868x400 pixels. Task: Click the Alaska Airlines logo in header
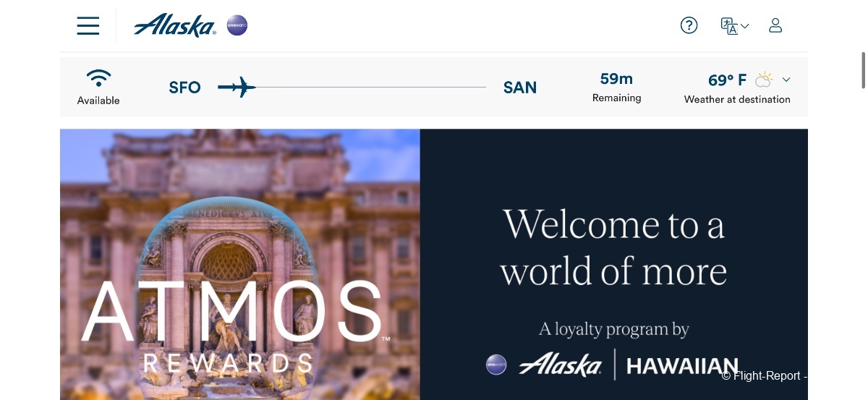(x=175, y=25)
